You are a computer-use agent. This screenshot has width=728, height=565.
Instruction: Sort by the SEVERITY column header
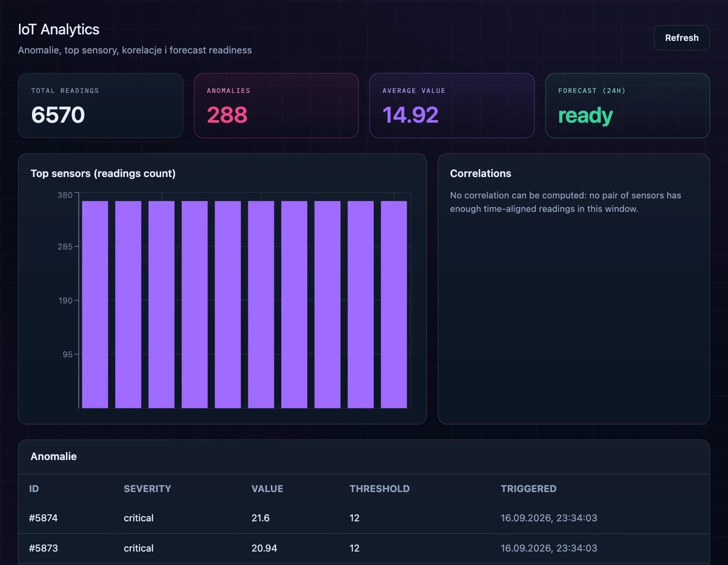click(x=148, y=489)
